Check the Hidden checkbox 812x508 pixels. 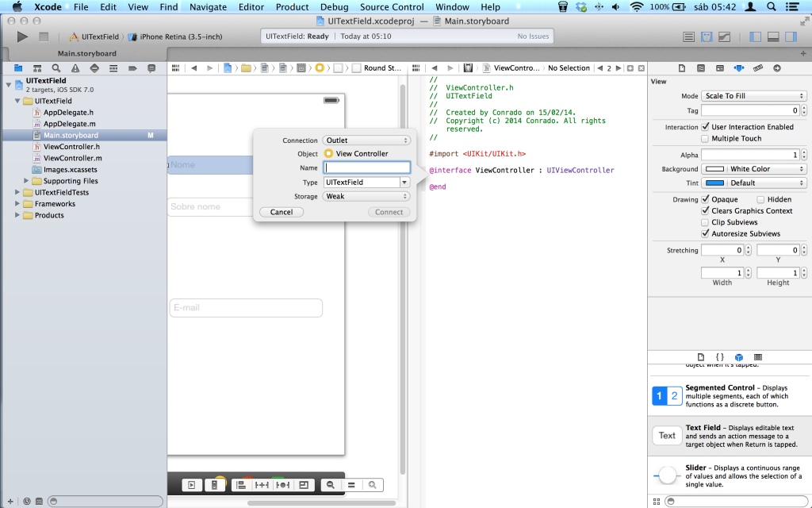point(761,200)
